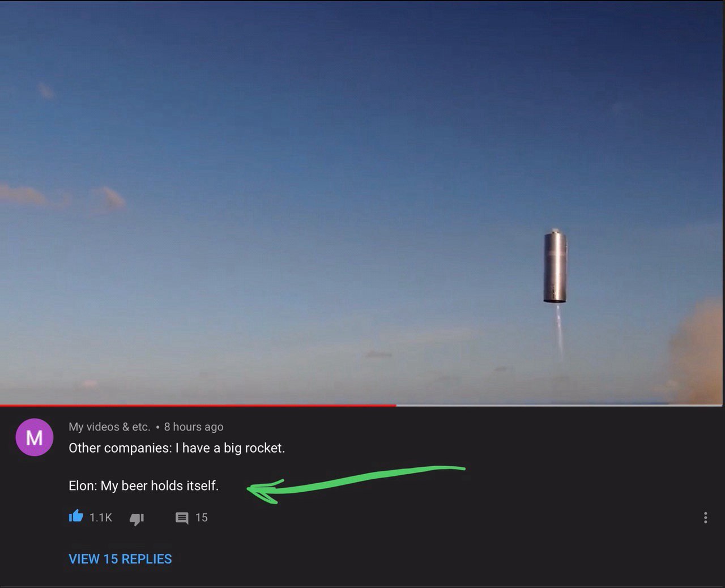Click the green hand-drawn arrow annotation
The height and width of the screenshot is (588, 725).
[356, 483]
